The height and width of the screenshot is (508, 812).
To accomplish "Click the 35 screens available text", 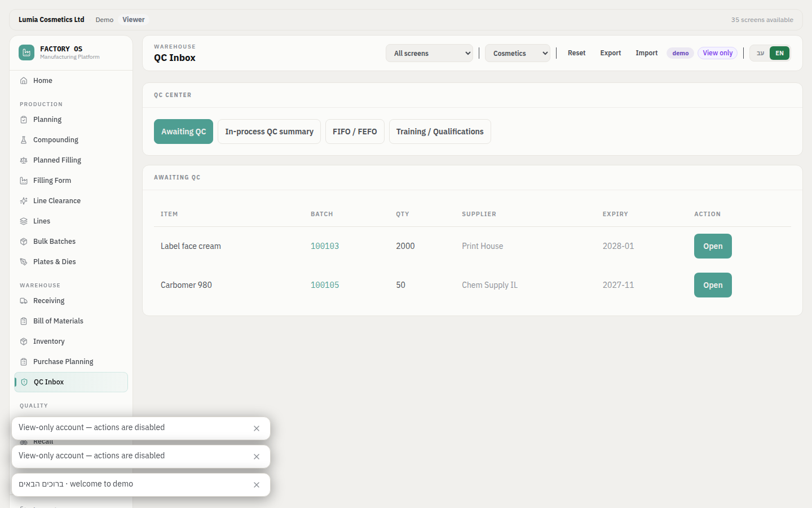I will click(762, 20).
